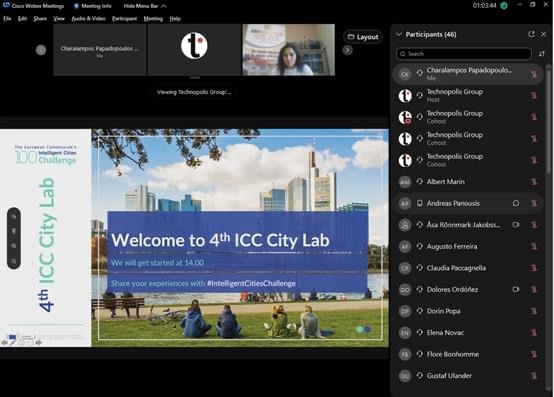554x397 pixels.
Task: Click the next-slide arrow at slide bottom-left
Action: coord(38,342)
